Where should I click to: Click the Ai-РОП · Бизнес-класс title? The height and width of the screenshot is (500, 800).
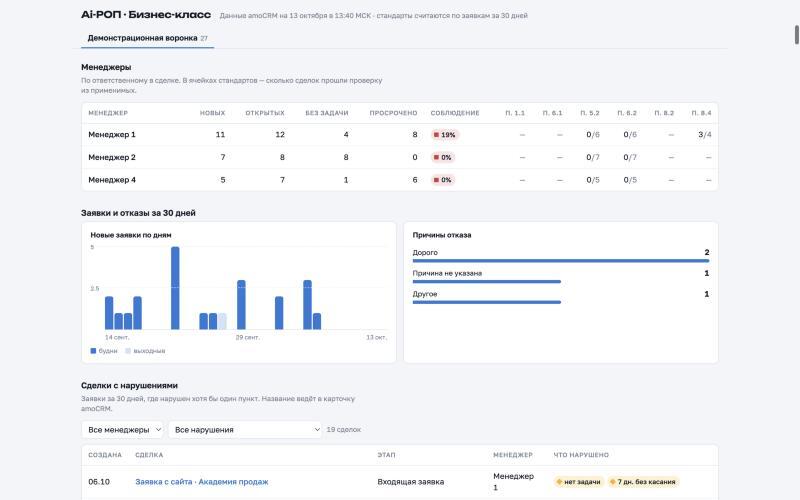tap(146, 15)
